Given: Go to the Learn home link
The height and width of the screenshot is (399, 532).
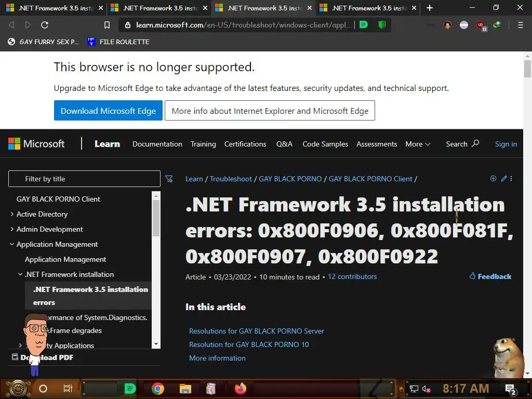Looking at the screenshot, I should pos(107,144).
